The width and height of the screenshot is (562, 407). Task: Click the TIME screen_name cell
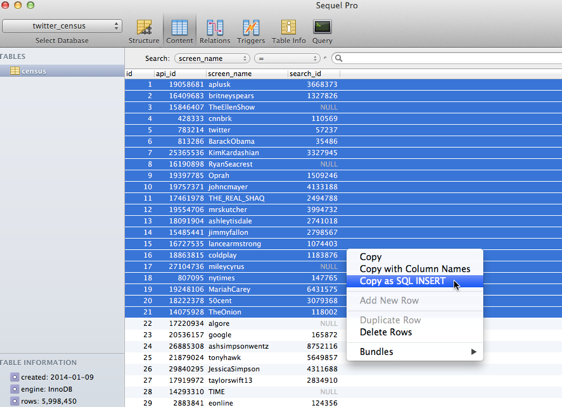[216, 392]
